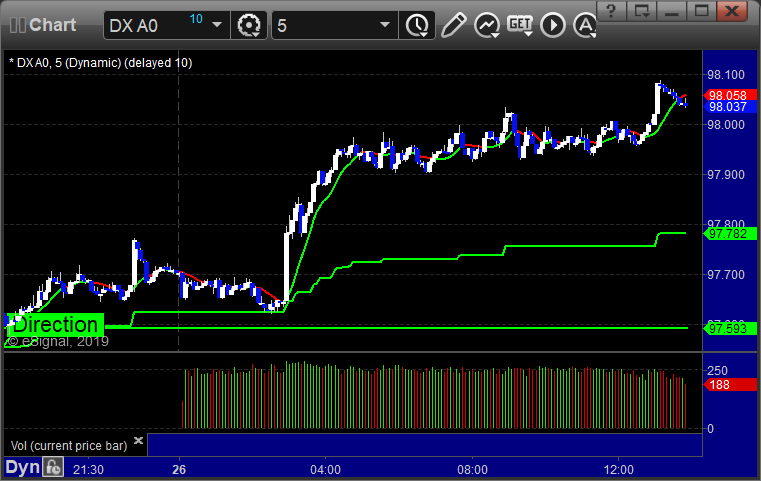Image resolution: width=761 pixels, height=481 pixels.
Task: Select the pencil drawing tool
Action: coord(453,25)
